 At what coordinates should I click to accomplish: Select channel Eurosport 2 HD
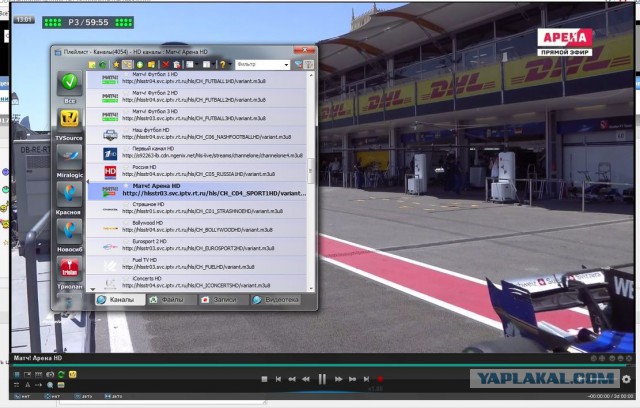(196, 245)
